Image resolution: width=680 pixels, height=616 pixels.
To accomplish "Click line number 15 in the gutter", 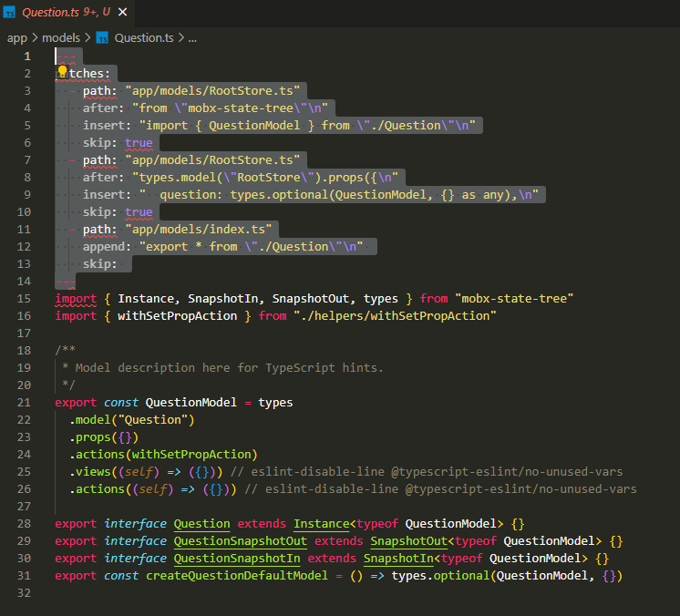I will tap(24, 299).
